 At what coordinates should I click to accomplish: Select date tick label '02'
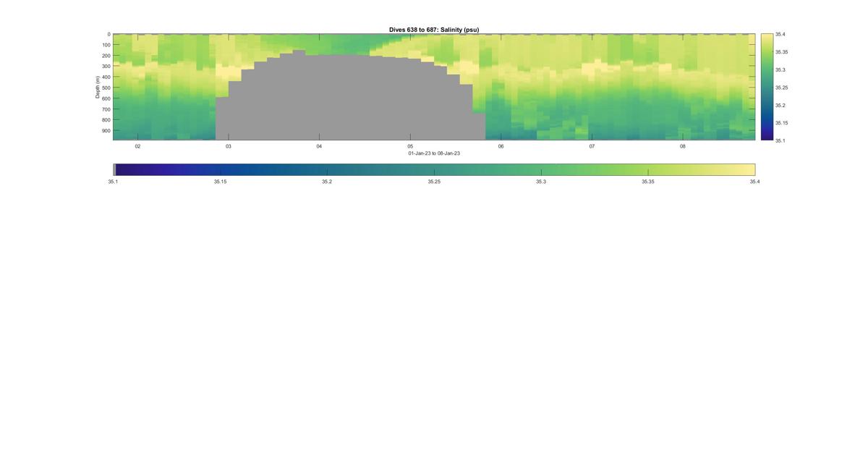[137, 146]
